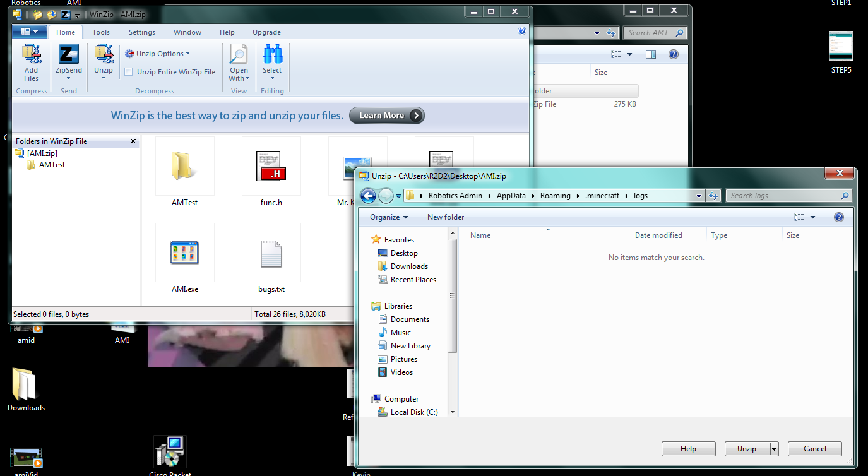Click the Unzip button in the dialog
The width and height of the screenshot is (868, 476).
point(747,449)
